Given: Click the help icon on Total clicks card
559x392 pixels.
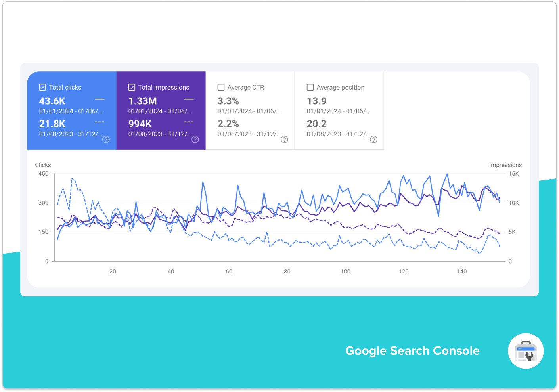Looking at the screenshot, I should click(106, 140).
